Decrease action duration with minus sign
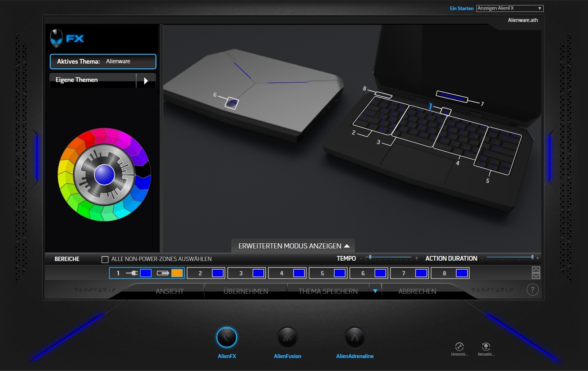Image resolution: width=588 pixels, height=371 pixels. click(482, 258)
